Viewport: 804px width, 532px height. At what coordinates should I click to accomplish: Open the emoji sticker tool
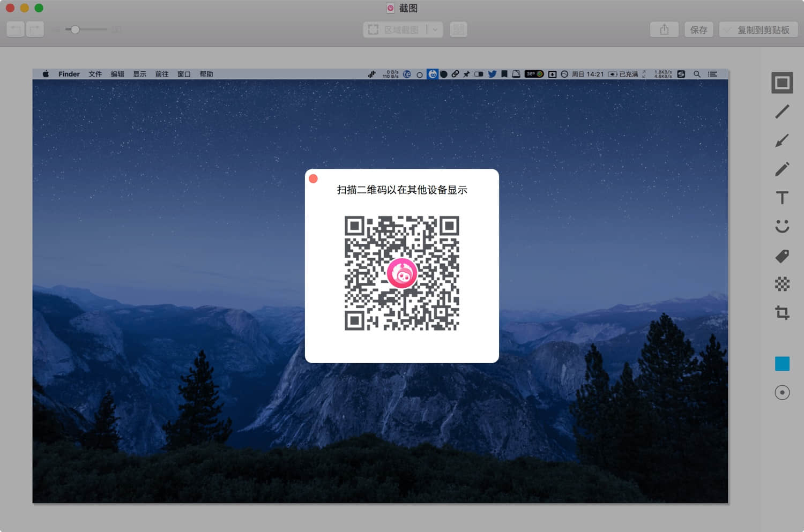[781, 226]
